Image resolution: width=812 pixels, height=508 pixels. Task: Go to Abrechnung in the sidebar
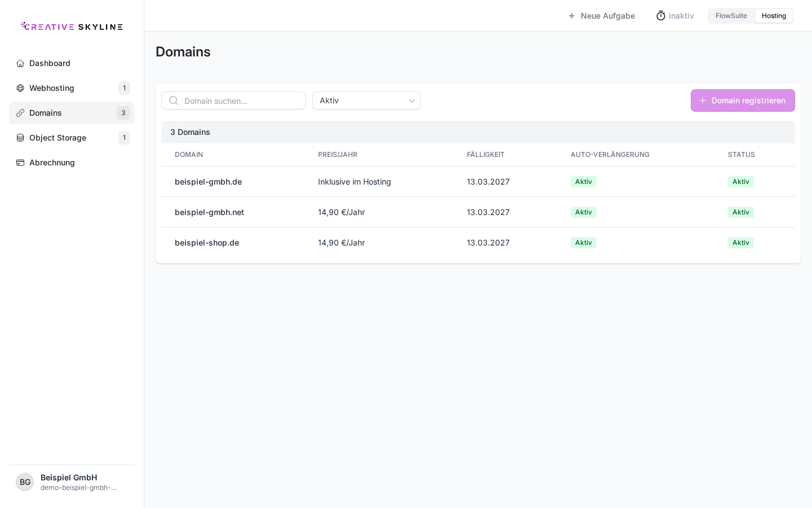click(x=72, y=163)
